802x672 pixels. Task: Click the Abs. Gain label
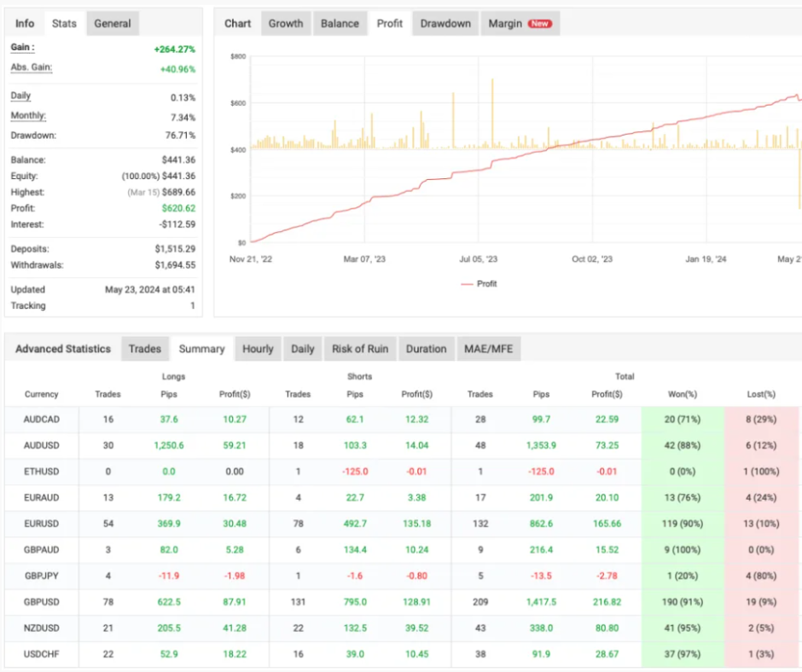[32, 67]
